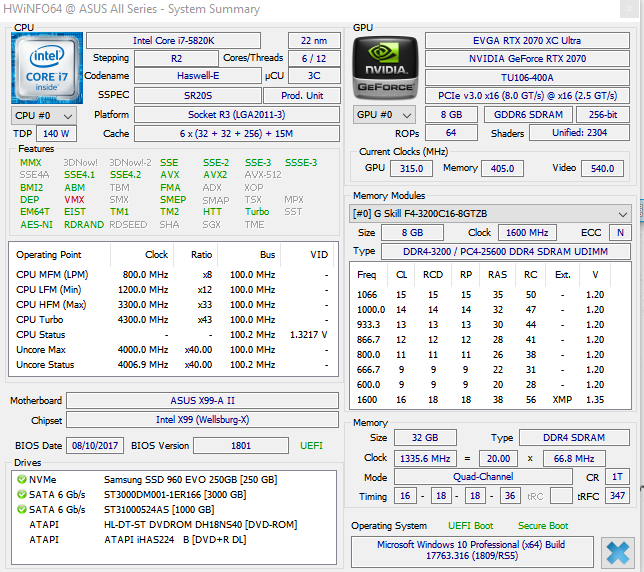This screenshot has height=572, width=644.
Task: Click the Intel Core i7-5820K name field
Action: click(173, 41)
